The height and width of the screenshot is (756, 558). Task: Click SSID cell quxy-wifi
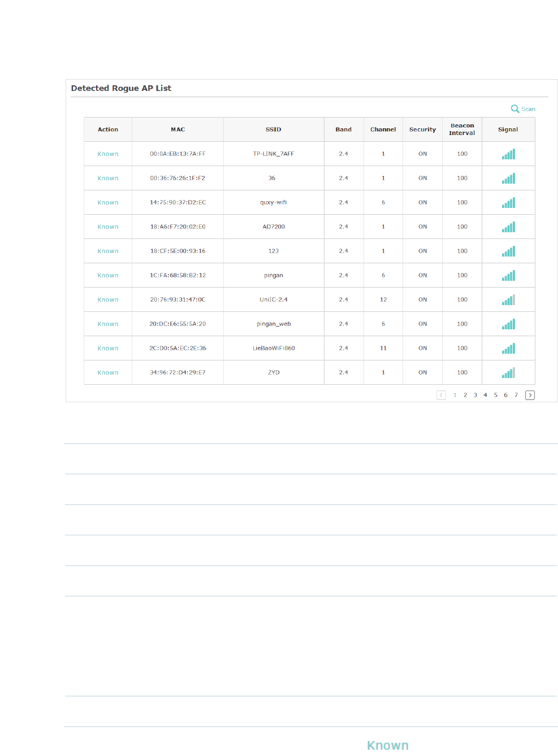click(274, 202)
